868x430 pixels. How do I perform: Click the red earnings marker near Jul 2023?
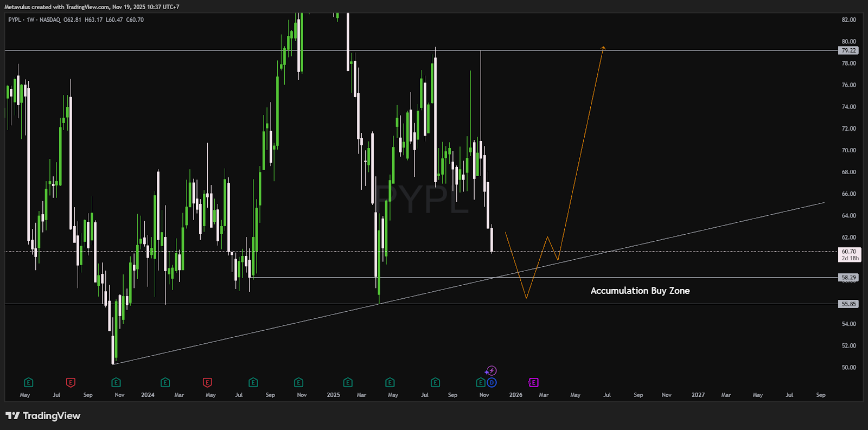pos(71,383)
